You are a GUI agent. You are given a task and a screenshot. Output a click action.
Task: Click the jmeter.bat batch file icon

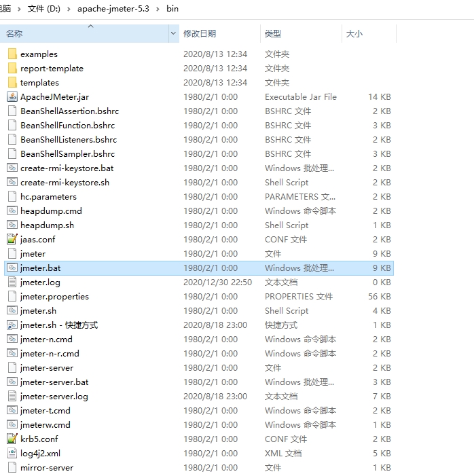[12, 268]
